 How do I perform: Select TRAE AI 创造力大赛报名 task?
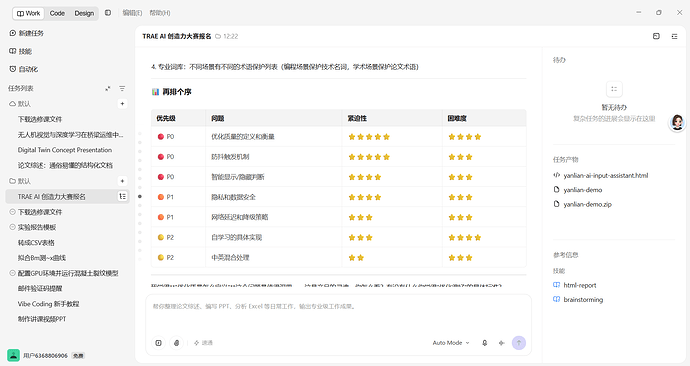click(67, 197)
